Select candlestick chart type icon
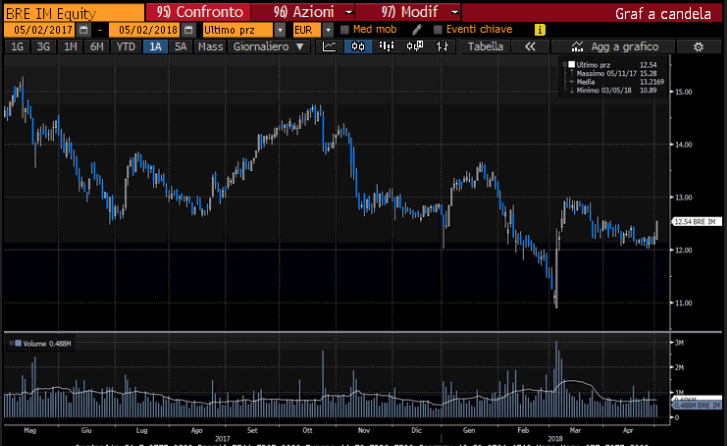Image resolution: width=727 pixels, height=446 pixels. point(358,46)
